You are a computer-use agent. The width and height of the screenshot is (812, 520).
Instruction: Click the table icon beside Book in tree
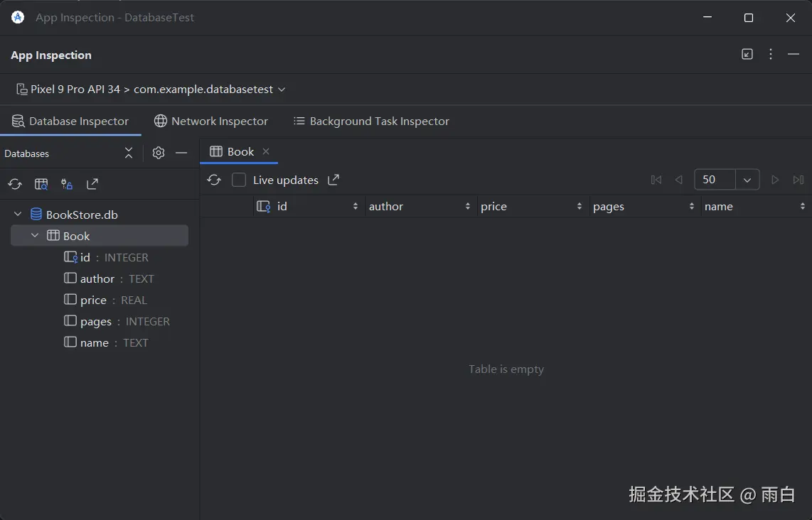pos(53,235)
